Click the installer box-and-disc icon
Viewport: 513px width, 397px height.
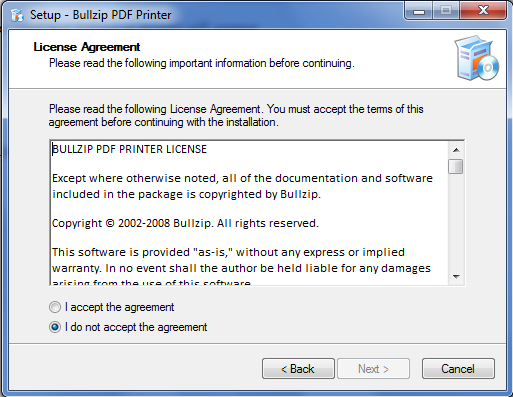pyautogui.click(x=477, y=58)
